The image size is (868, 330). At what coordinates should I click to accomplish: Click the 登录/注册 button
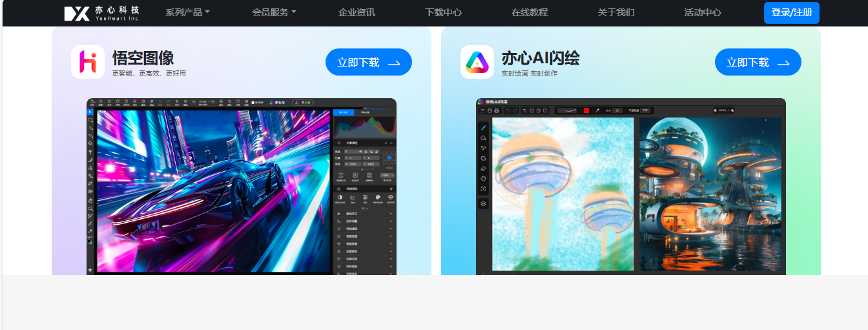(791, 13)
